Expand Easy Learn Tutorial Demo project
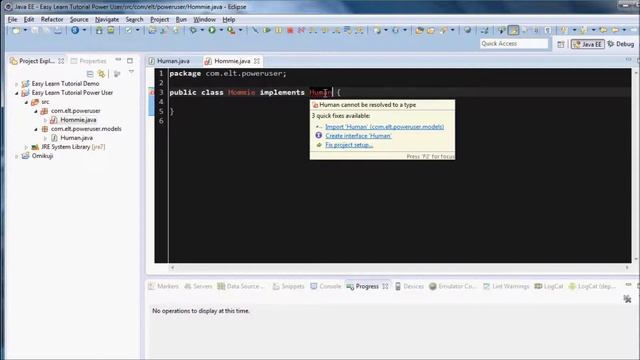Screen dimensions: 640x360 17,84
